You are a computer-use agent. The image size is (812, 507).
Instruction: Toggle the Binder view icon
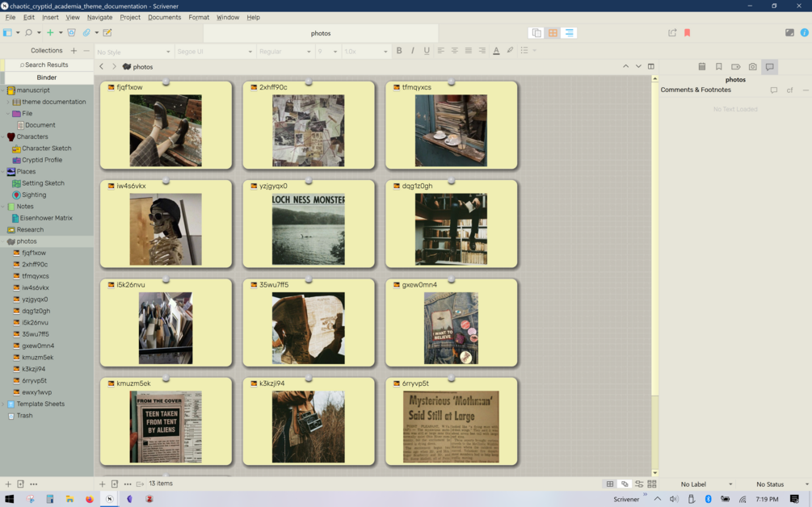7,32
